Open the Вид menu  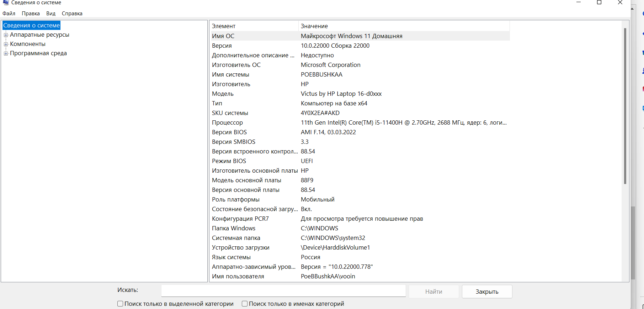(51, 14)
